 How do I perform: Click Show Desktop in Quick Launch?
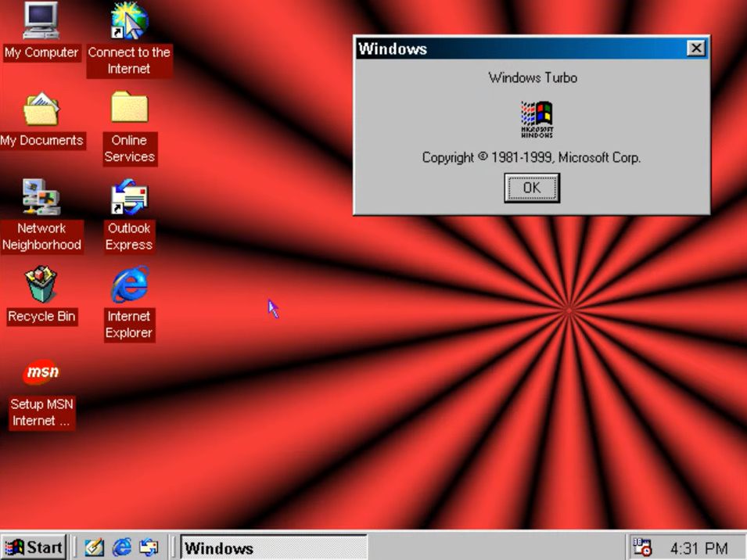point(95,547)
